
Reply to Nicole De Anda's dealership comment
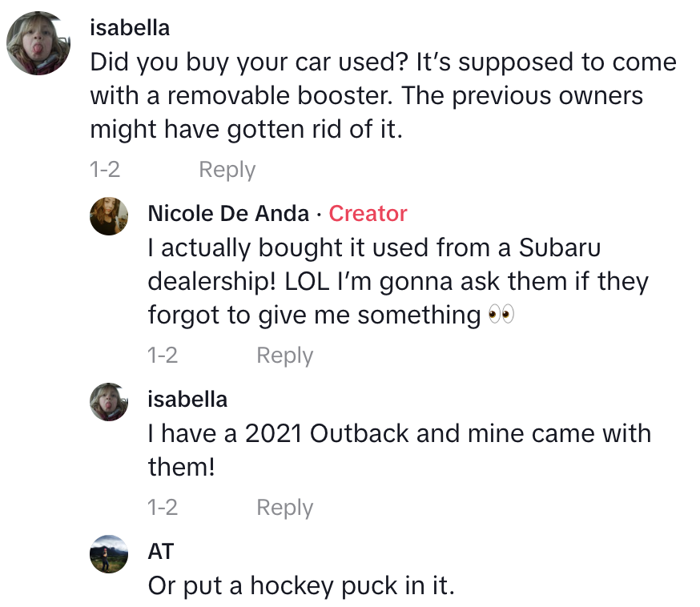click(284, 356)
